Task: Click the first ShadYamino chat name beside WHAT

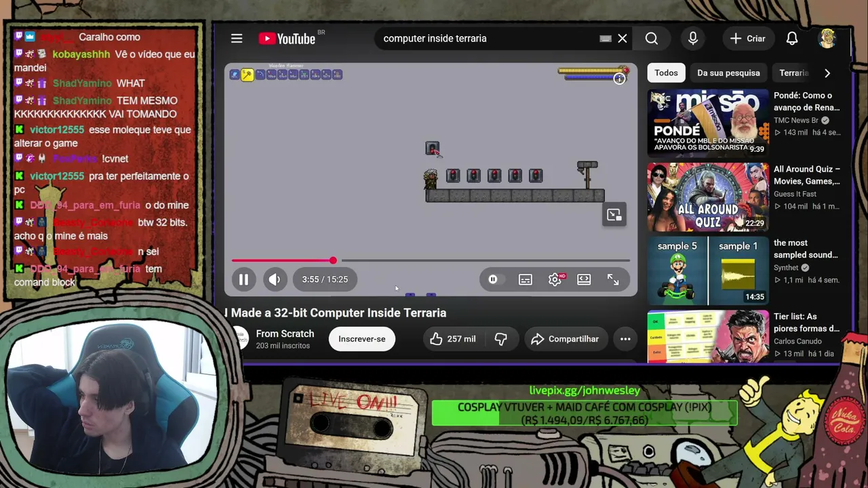Action: click(82, 83)
